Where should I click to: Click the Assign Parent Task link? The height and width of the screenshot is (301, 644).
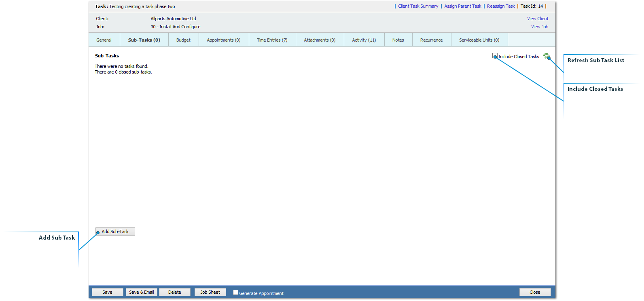(463, 6)
